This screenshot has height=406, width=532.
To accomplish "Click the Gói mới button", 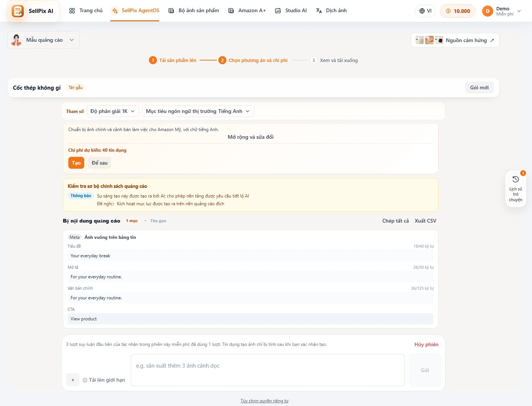I will coord(479,87).
